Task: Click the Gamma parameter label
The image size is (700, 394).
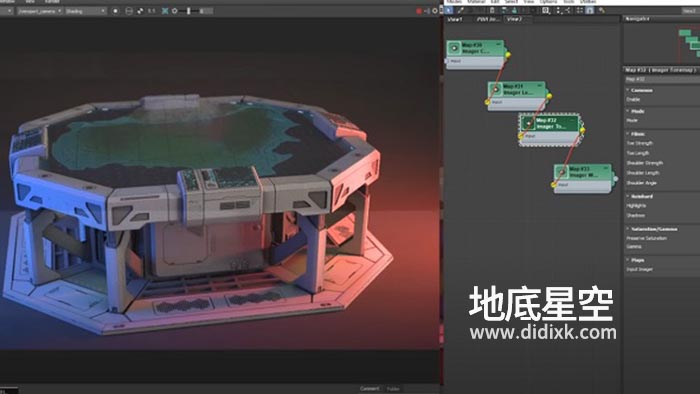Action: 634,246
